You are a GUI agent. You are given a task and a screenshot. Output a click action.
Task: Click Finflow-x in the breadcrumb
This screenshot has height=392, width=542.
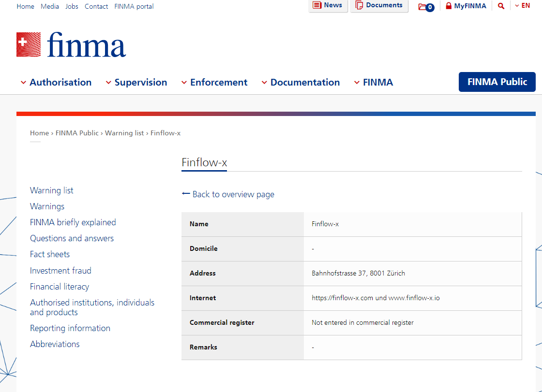pyautogui.click(x=166, y=133)
